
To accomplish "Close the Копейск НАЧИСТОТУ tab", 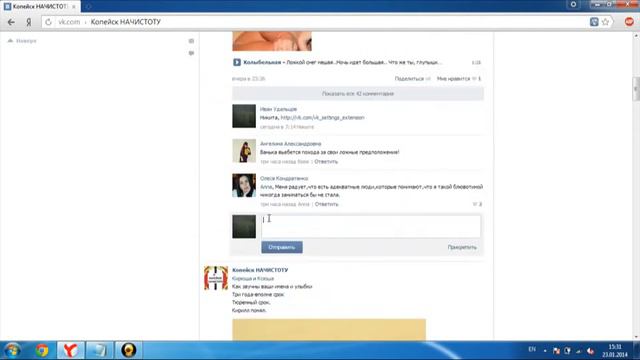I will coord(73,7).
